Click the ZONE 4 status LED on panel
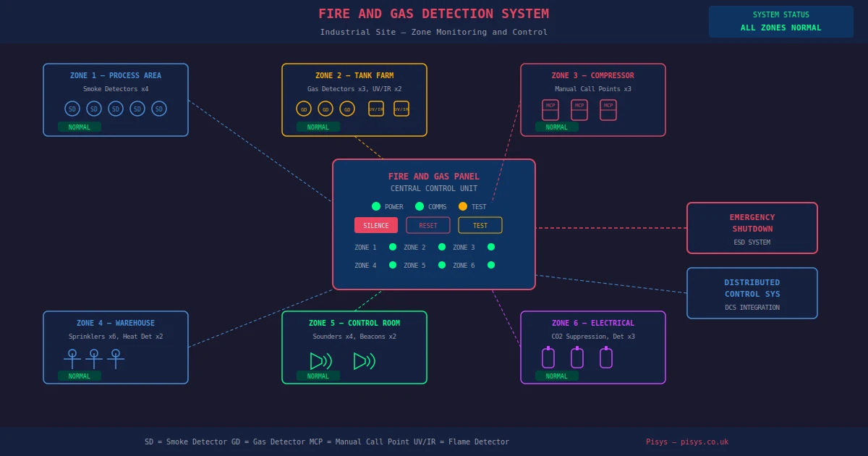 point(393,265)
